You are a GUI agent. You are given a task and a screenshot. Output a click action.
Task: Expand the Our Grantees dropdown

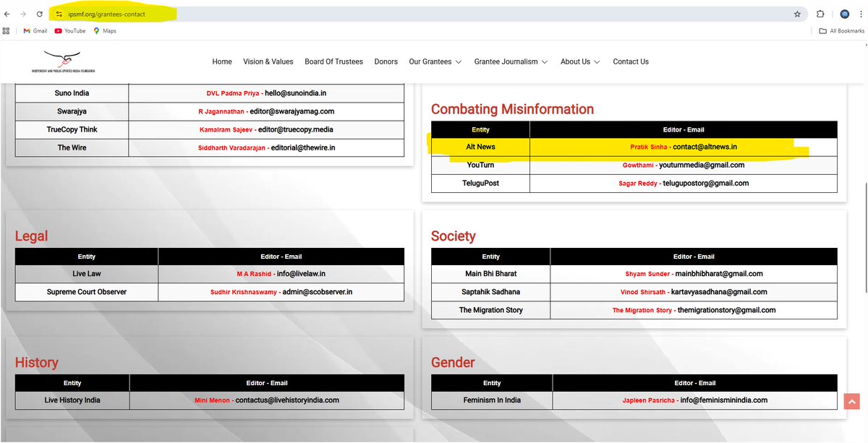pyautogui.click(x=435, y=61)
